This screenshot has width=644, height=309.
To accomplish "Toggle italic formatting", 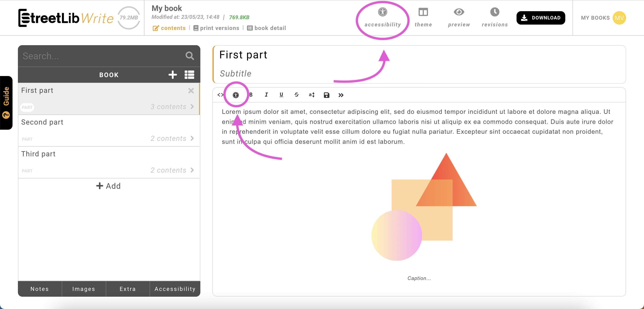I will pos(266,95).
